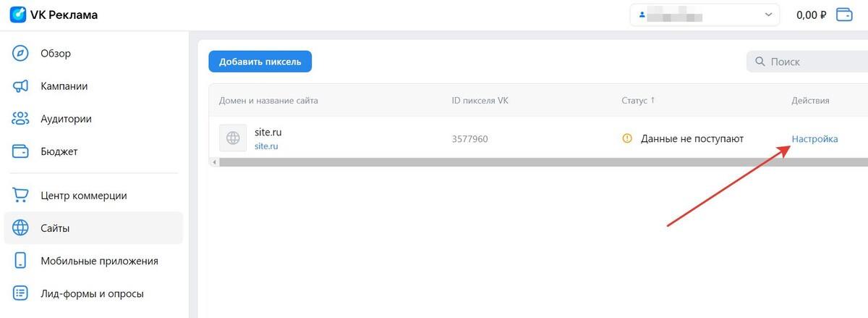
Task: Sort table by Статус column
Action: (638, 101)
